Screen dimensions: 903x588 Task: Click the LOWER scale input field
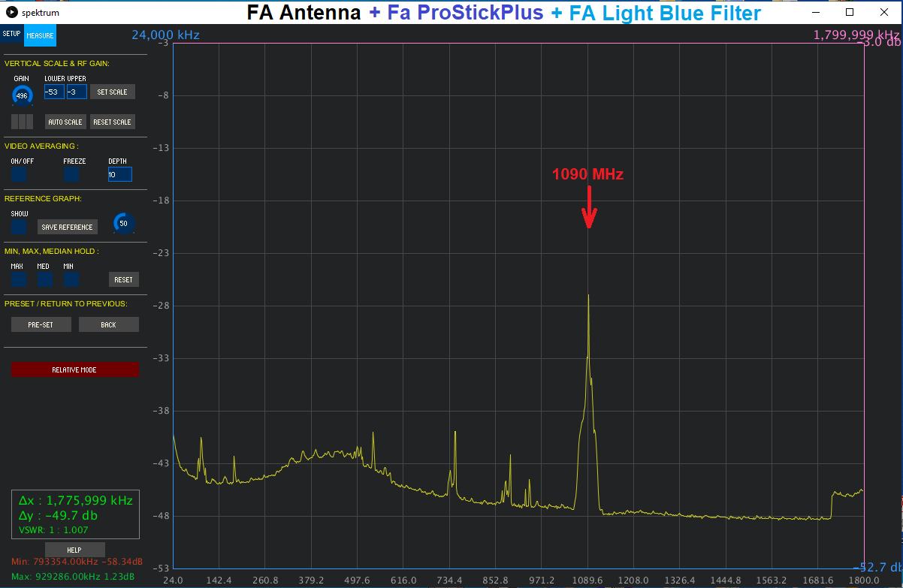(54, 92)
